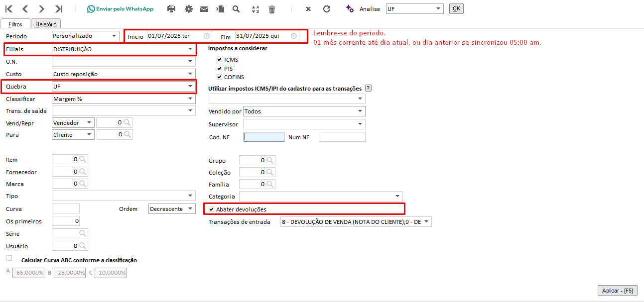Screen dimensions: 644x302
Task: Expand the Quebra dropdown
Action: click(190, 86)
